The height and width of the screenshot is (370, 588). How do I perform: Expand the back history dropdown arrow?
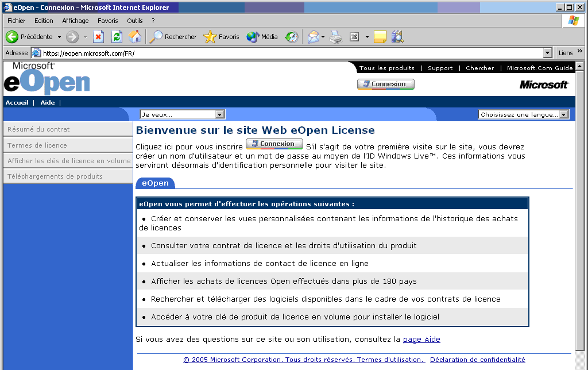[59, 37]
